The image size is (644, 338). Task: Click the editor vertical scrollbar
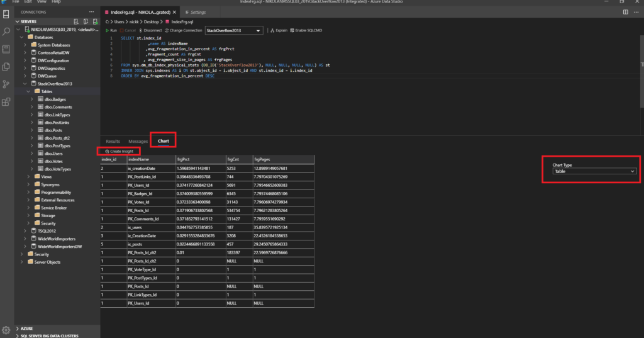coord(641,72)
